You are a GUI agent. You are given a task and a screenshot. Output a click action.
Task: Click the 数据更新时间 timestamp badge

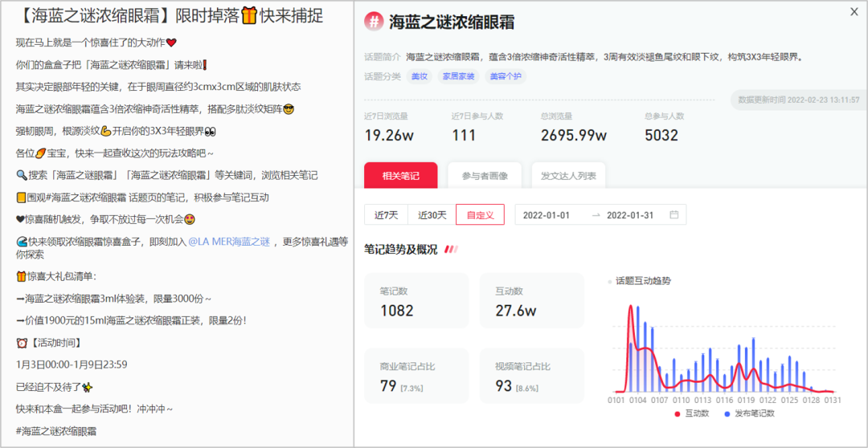tap(799, 100)
